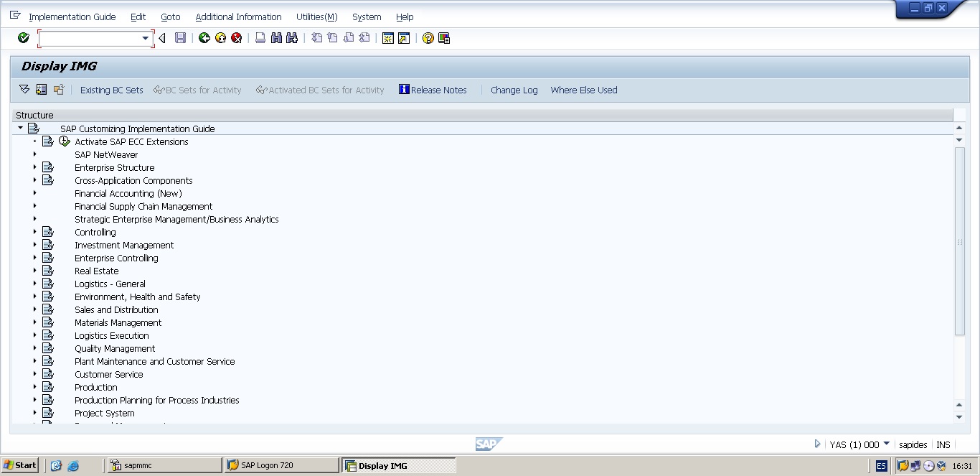Screen dimensions: 980x476
Task: Open the Implementation Guide menu
Action: (72, 17)
